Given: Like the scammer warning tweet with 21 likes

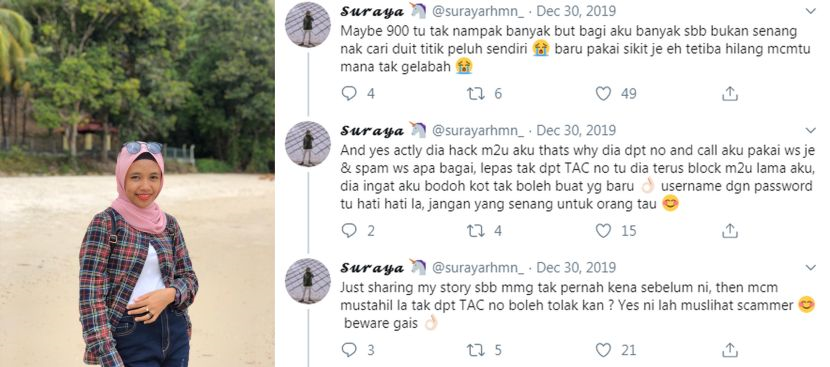Looking at the screenshot, I should point(603,350).
